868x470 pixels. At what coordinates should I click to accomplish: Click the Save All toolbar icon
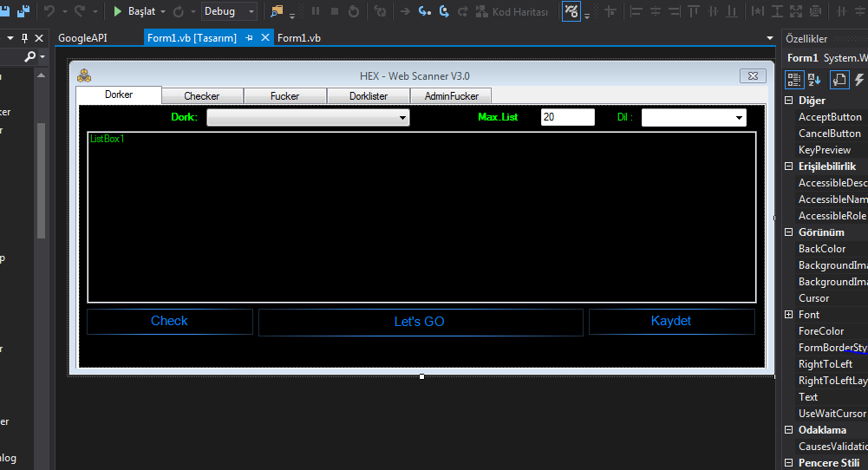point(23,12)
